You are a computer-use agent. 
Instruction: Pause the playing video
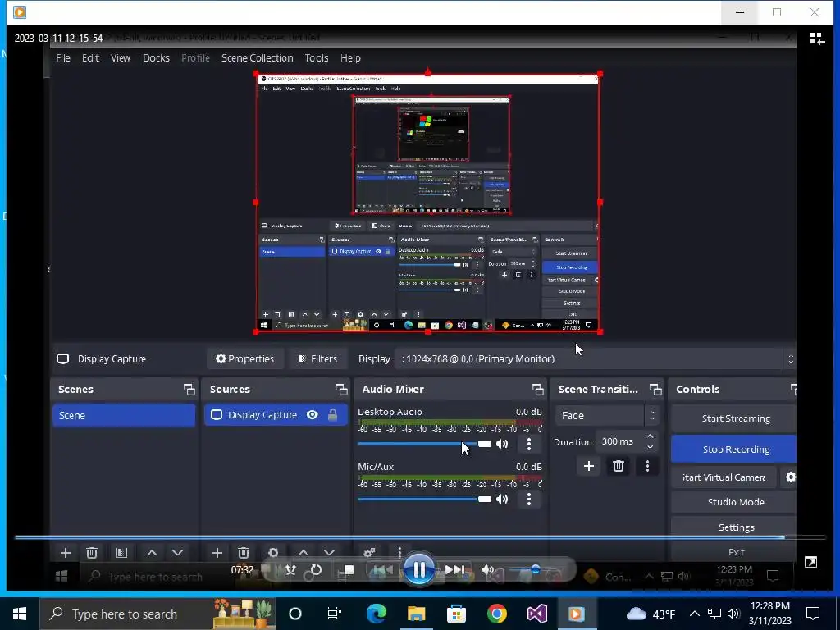click(419, 569)
